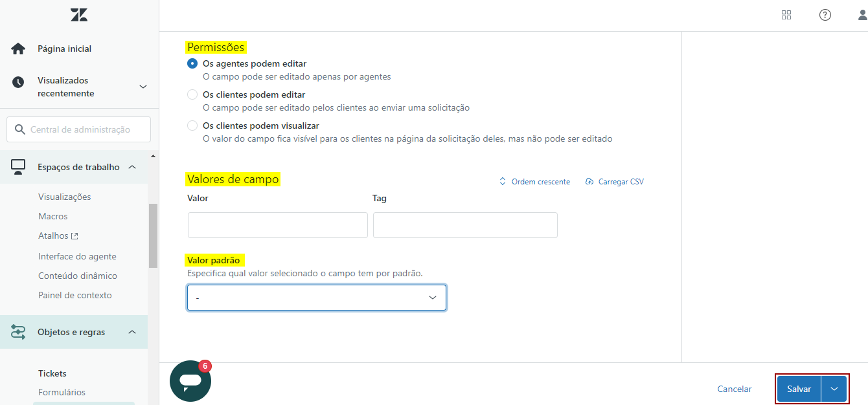The height and width of the screenshot is (405, 868).
Task: Click the Salvar button
Action: click(799, 389)
